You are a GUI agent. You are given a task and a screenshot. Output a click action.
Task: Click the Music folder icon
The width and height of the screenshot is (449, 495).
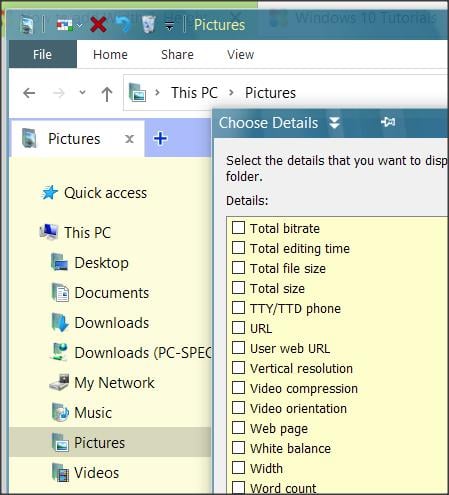pos(60,412)
